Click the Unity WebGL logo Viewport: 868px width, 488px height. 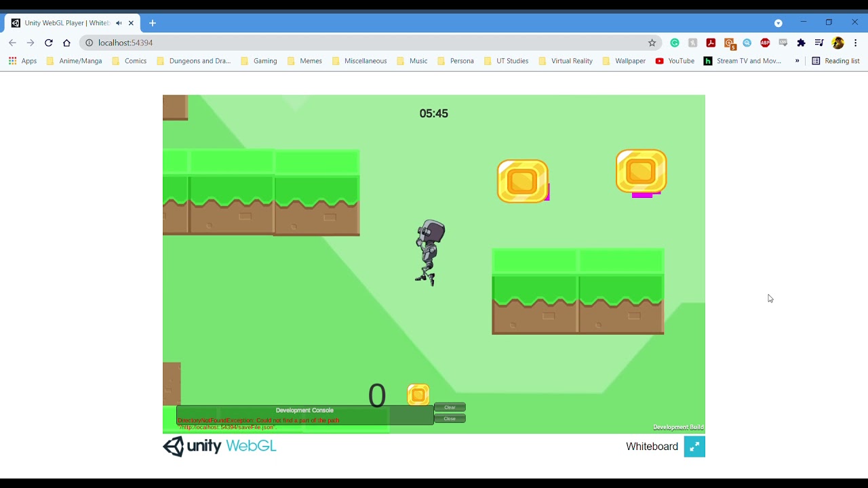[x=220, y=446]
